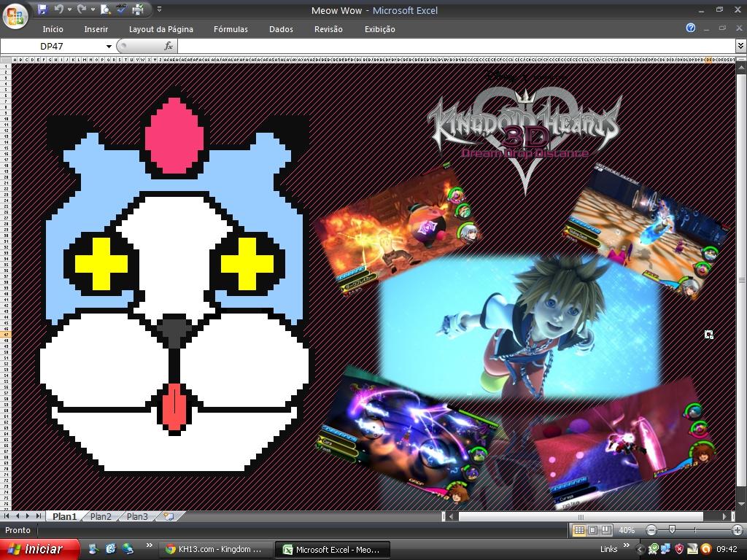Switch to Page Break Preview view
The image size is (747, 560).
[605, 530]
